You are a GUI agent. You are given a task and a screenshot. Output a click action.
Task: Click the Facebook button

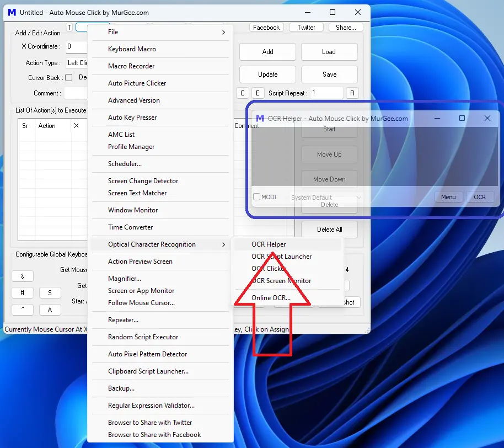point(266,28)
